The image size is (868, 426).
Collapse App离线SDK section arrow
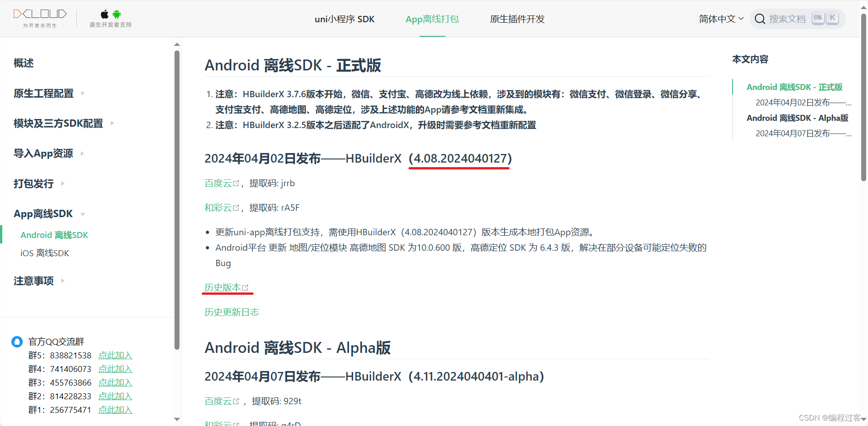tap(83, 214)
